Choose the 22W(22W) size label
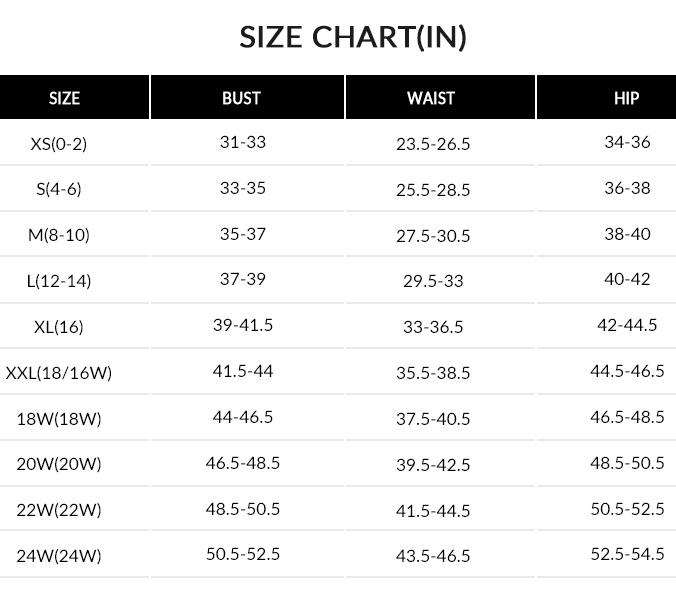Viewport: 676px width, 600px height. (59, 510)
